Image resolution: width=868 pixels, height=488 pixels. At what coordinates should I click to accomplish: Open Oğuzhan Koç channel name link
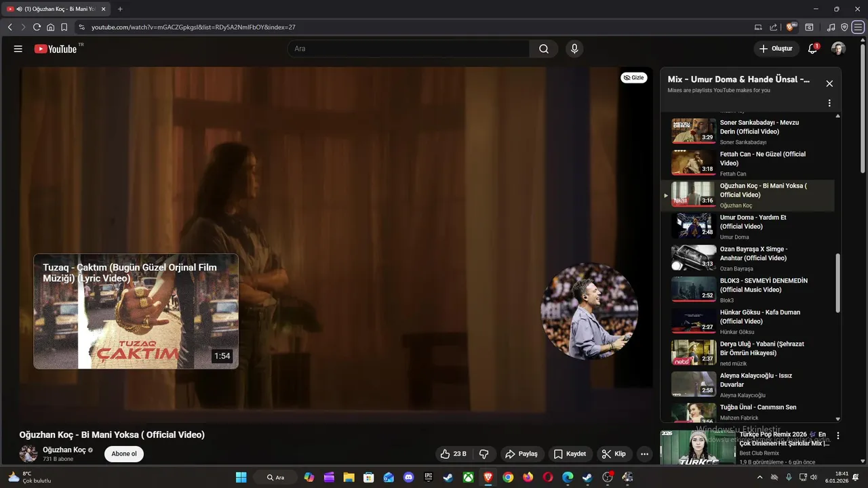coord(64,450)
